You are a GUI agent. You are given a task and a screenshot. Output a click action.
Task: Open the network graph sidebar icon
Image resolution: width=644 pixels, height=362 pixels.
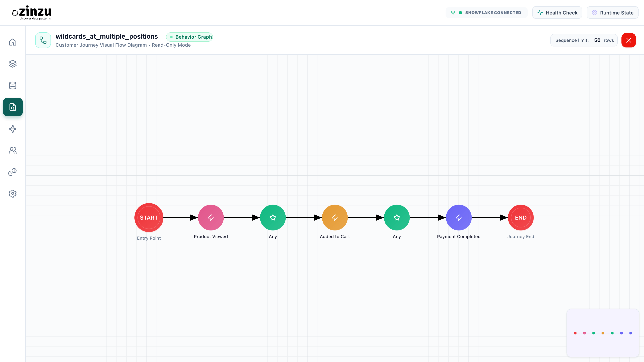[12, 129]
